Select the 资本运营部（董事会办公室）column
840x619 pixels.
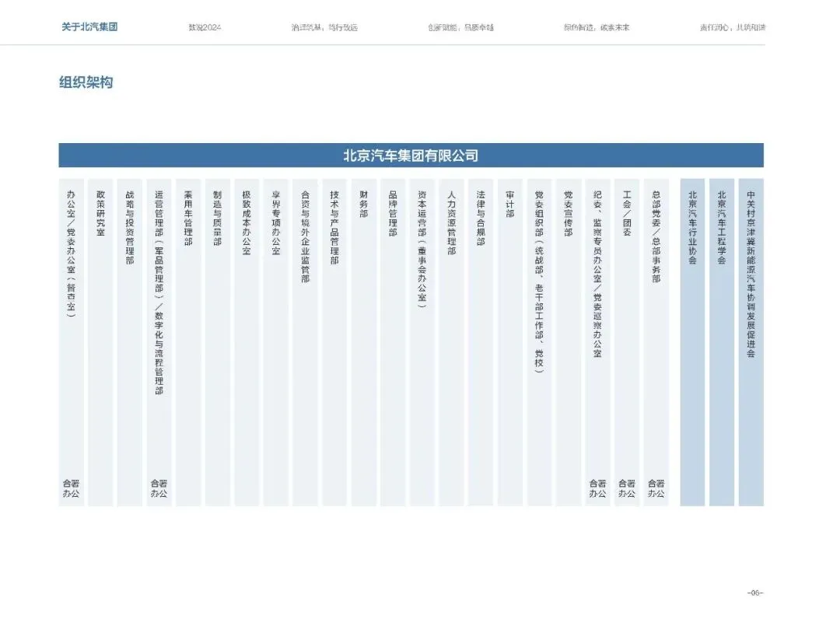(422, 342)
